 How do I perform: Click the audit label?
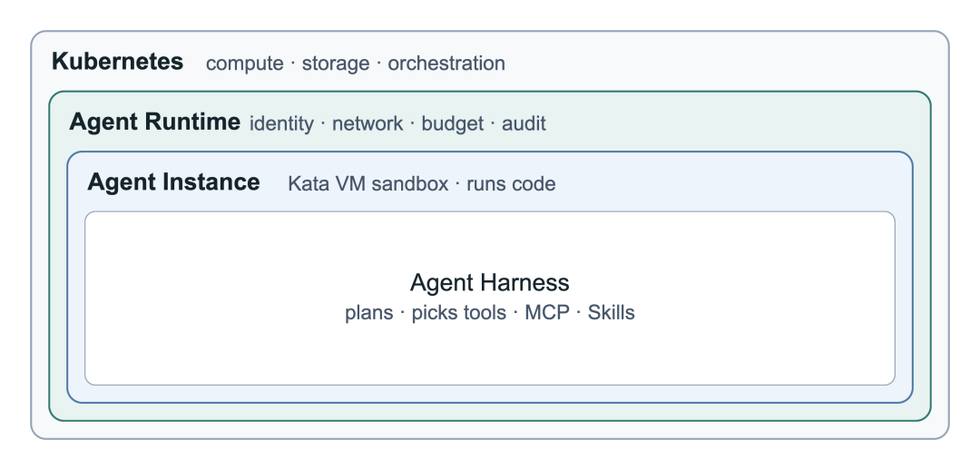[524, 123]
